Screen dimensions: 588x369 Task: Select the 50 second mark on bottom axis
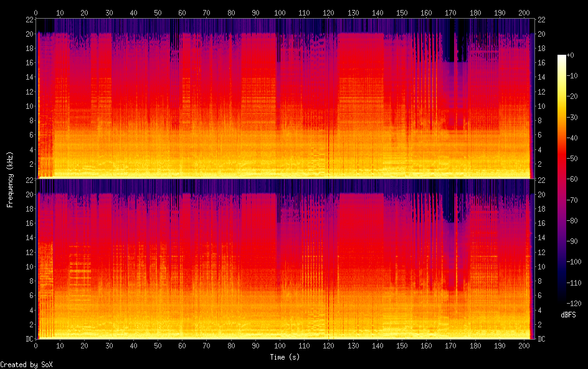[158, 345]
